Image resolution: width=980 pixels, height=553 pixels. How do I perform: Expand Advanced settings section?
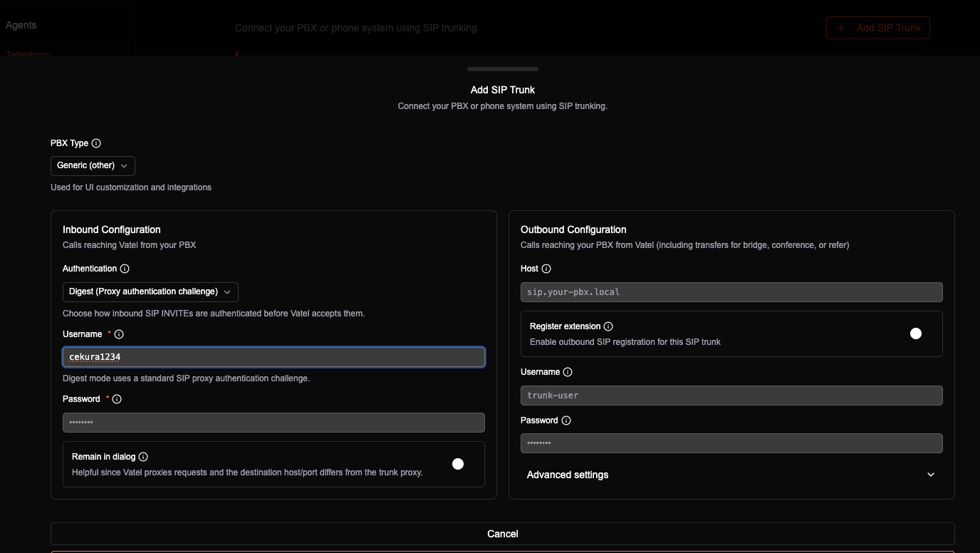click(x=731, y=475)
